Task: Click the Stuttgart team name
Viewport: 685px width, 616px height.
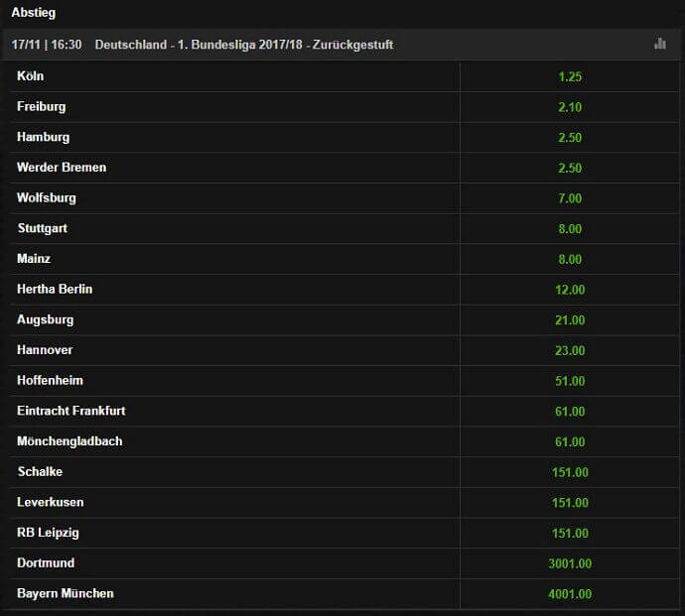Action: 42,228
